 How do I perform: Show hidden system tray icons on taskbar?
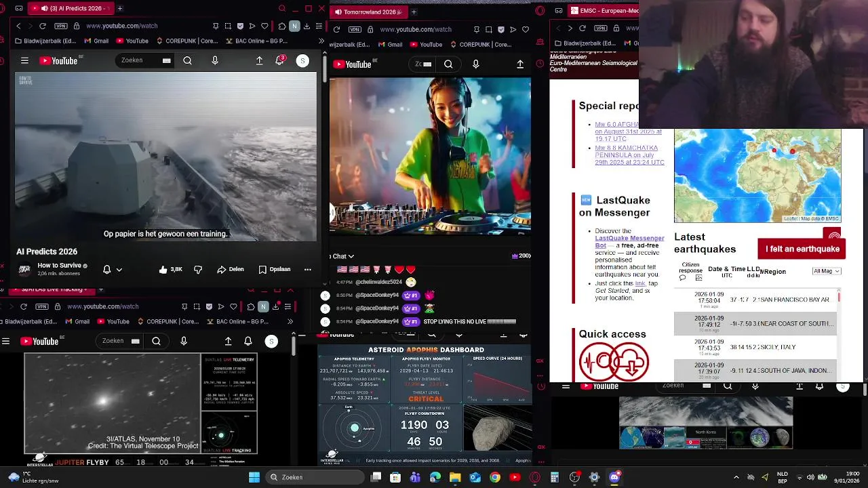736,477
